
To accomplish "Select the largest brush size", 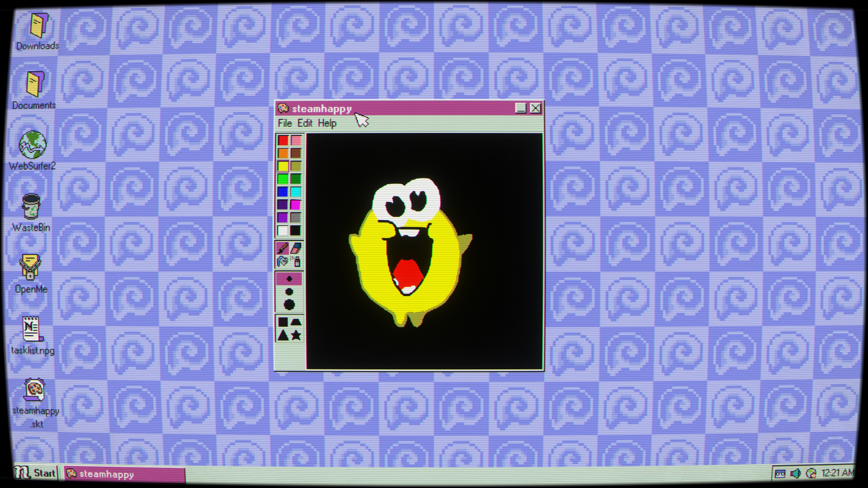I will click(x=289, y=304).
